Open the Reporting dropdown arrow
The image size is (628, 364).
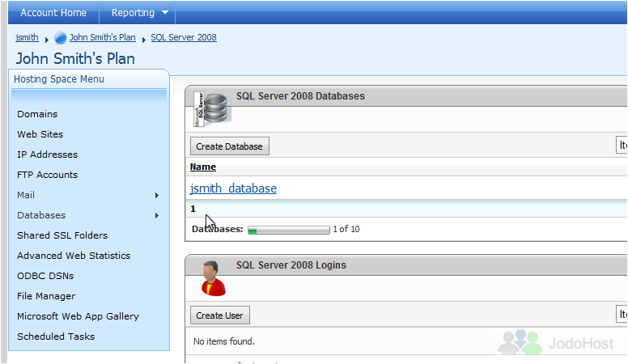click(165, 12)
